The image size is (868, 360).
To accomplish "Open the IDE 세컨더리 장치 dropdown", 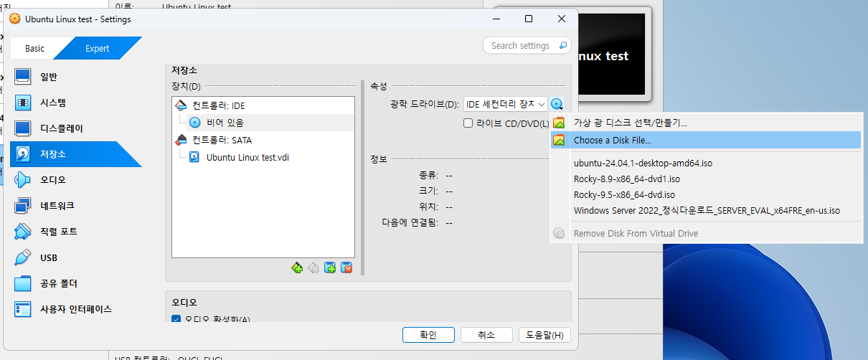I will click(x=506, y=105).
